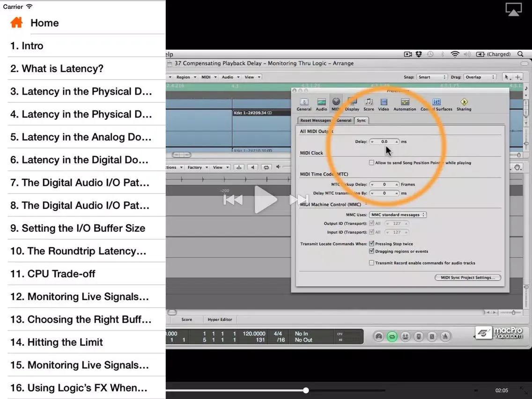Viewport: 532px width, 399px height.
Task: Select the pointer tool beside Drag Overlap
Action: point(507,77)
